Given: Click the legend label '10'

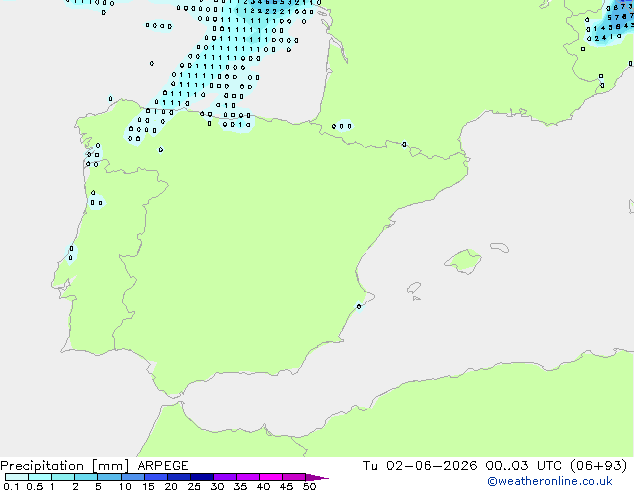Looking at the screenshot, I should 125,486.
